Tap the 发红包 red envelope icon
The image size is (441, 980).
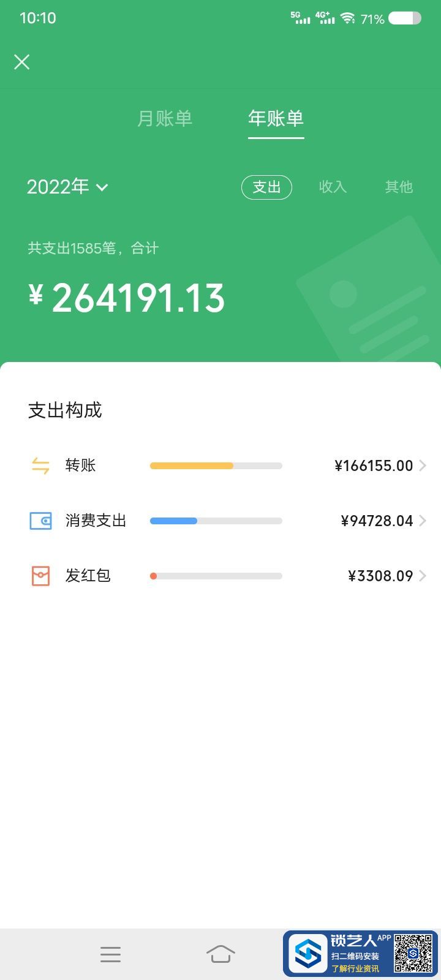pyautogui.click(x=40, y=576)
